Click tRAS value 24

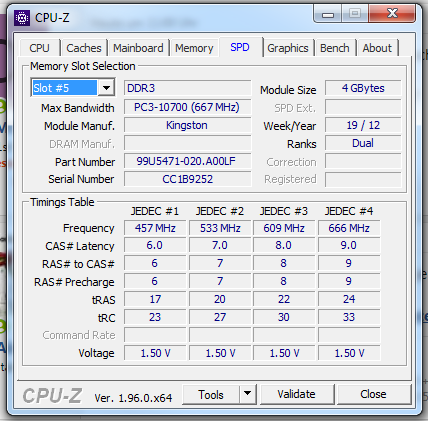pos(349,299)
